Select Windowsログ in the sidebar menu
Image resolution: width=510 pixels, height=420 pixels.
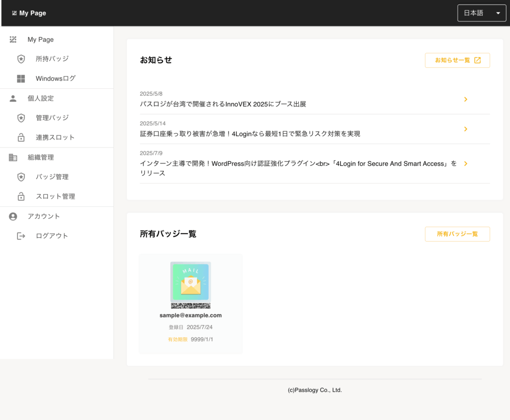[55, 79]
